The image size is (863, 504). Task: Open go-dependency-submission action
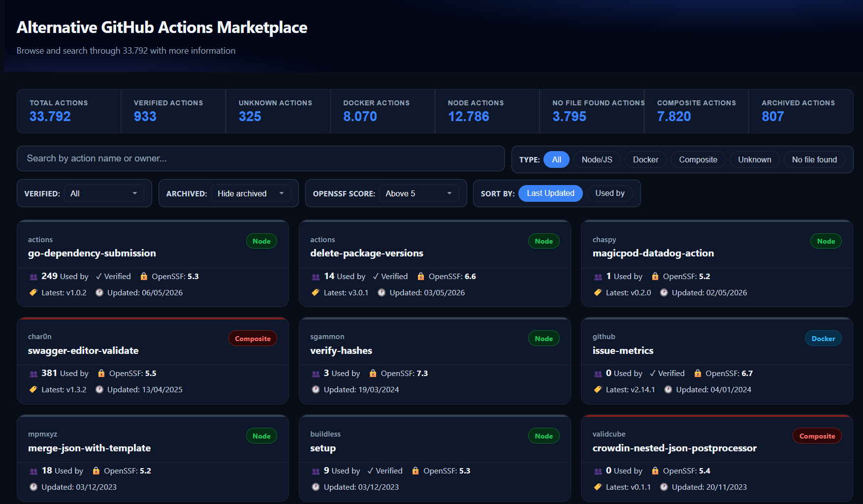92,253
